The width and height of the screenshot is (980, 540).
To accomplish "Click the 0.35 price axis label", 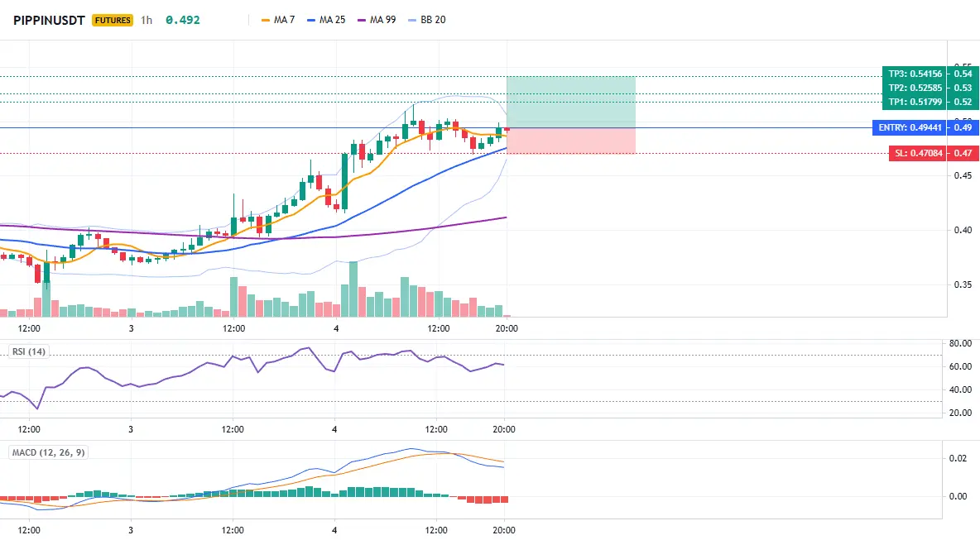I will tap(963, 284).
